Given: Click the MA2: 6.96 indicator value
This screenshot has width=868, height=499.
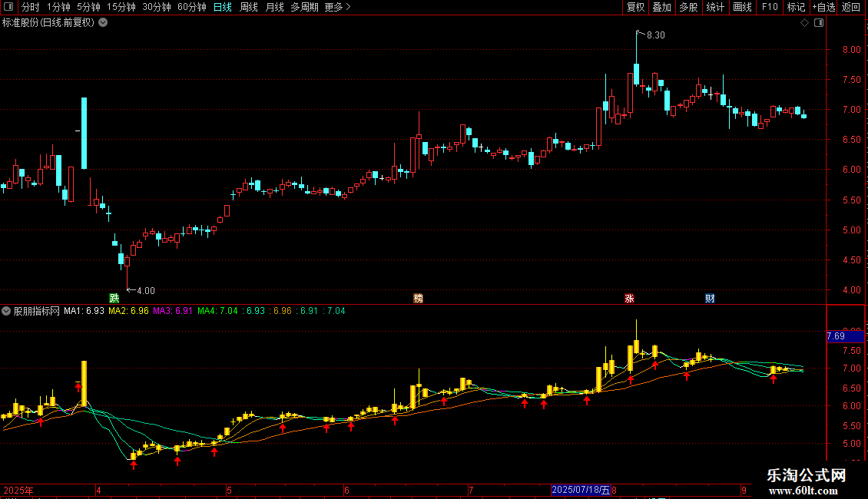Looking at the screenshot, I should pos(128,311).
